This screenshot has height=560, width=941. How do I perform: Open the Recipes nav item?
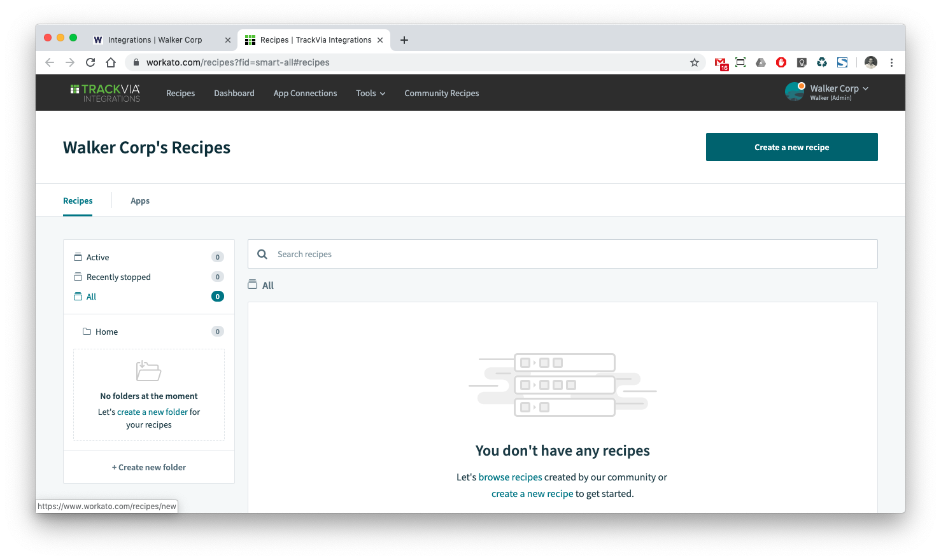tap(181, 93)
